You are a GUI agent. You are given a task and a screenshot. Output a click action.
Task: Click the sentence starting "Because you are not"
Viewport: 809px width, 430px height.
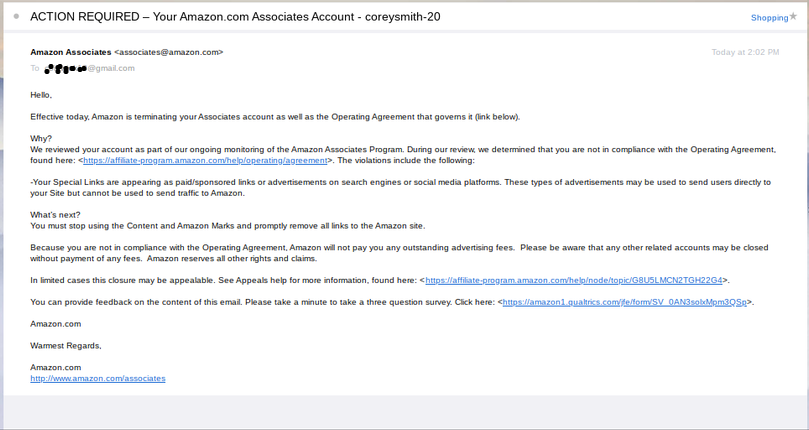399,253
